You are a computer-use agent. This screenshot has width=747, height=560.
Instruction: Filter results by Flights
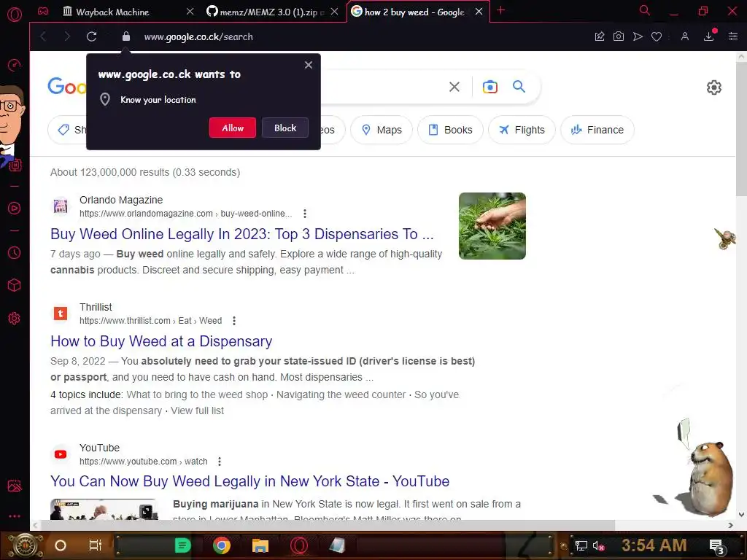522,130
